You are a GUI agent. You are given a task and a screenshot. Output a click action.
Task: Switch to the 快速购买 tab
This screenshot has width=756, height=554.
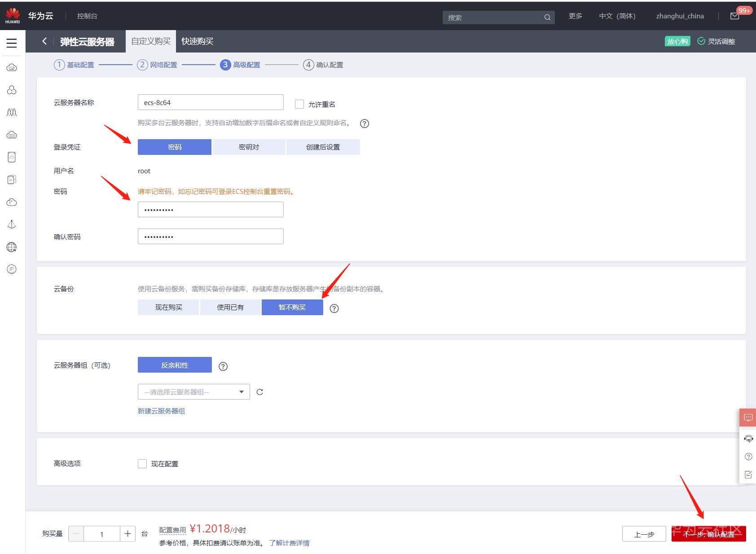(x=198, y=41)
